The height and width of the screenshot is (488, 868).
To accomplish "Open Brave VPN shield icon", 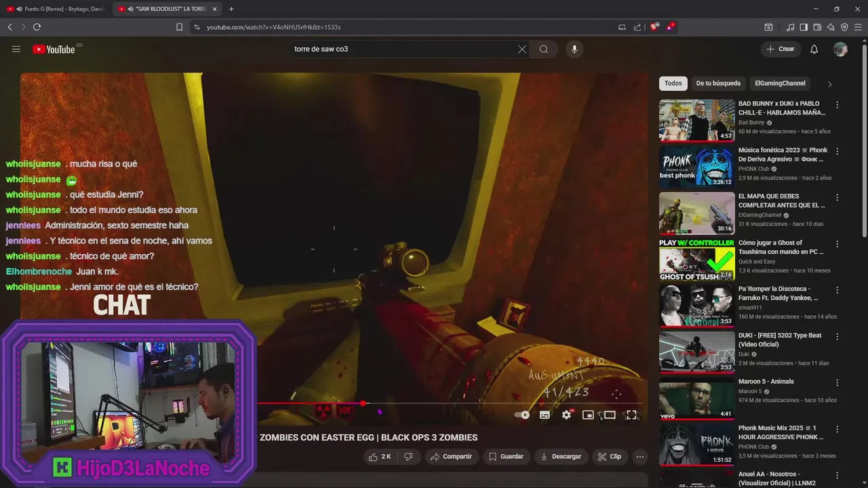I will coord(844,27).
